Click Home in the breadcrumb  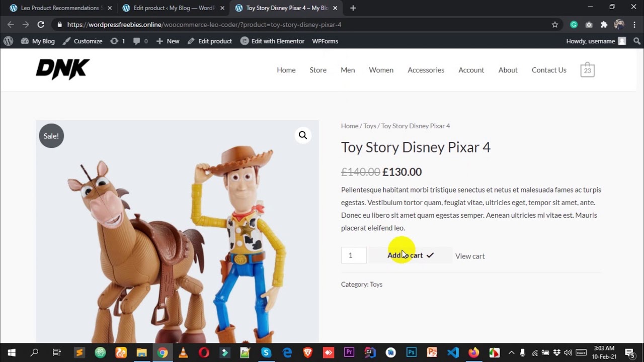350,126
